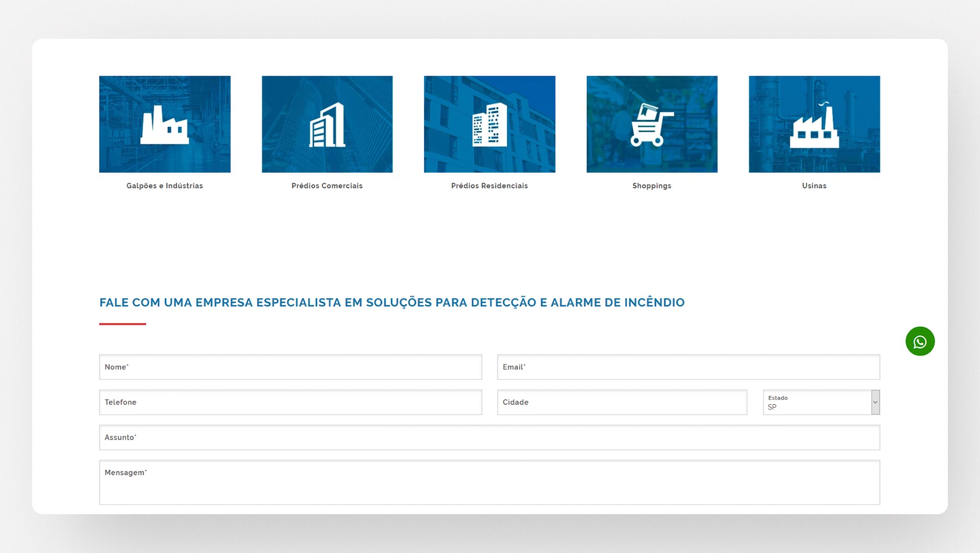
Task: Click the power plant icon for Usinas
Action: tap(814, 125)
